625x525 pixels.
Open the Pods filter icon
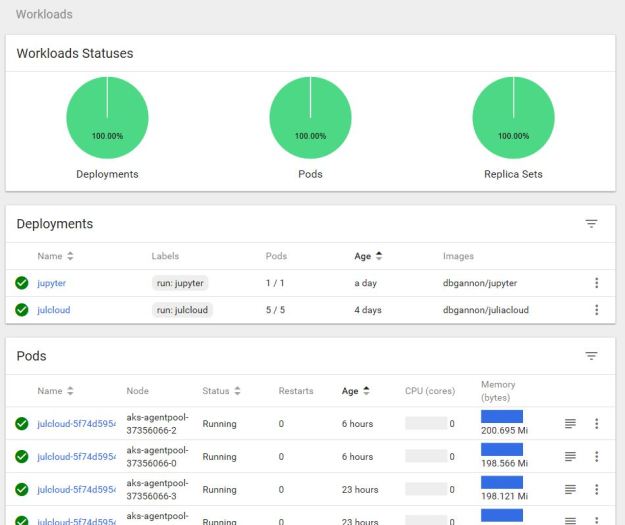coord(591,356)
